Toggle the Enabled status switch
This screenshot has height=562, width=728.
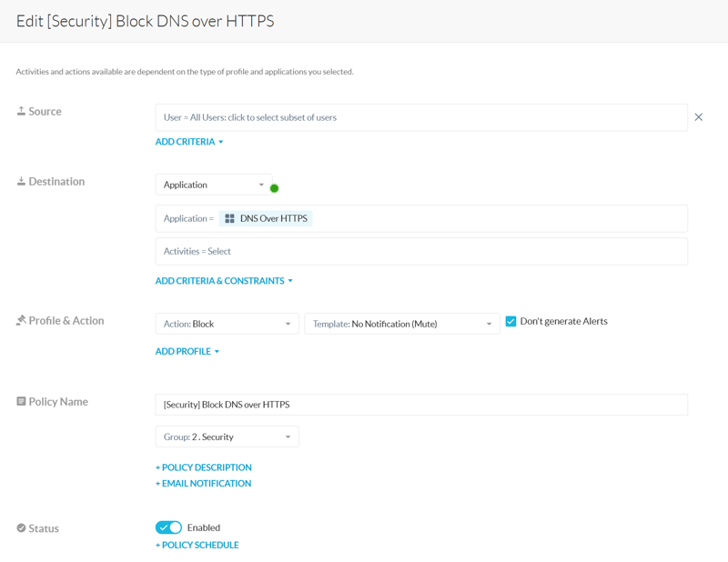(168, 527)
